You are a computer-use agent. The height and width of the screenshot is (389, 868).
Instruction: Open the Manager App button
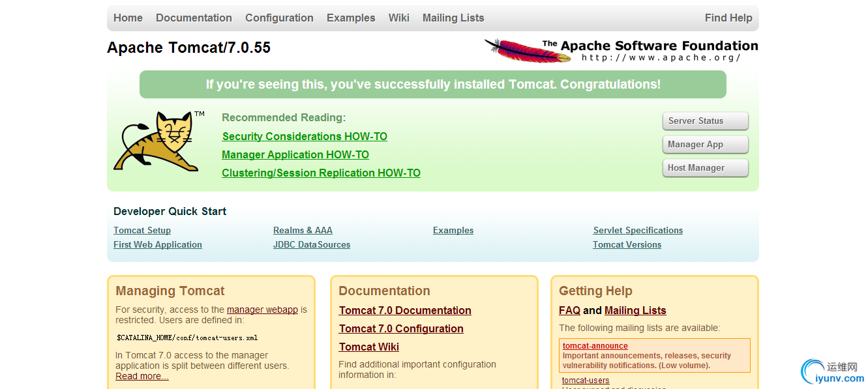click(x=706, y=145)
